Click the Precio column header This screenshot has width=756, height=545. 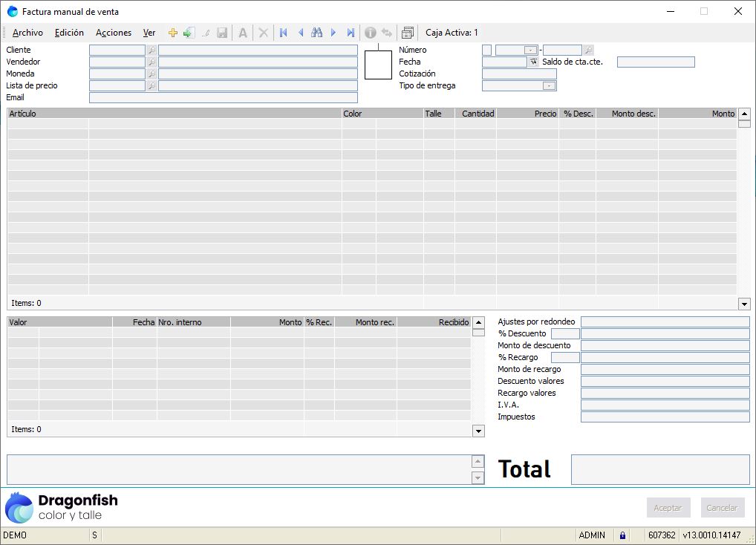tap(527, 114)
